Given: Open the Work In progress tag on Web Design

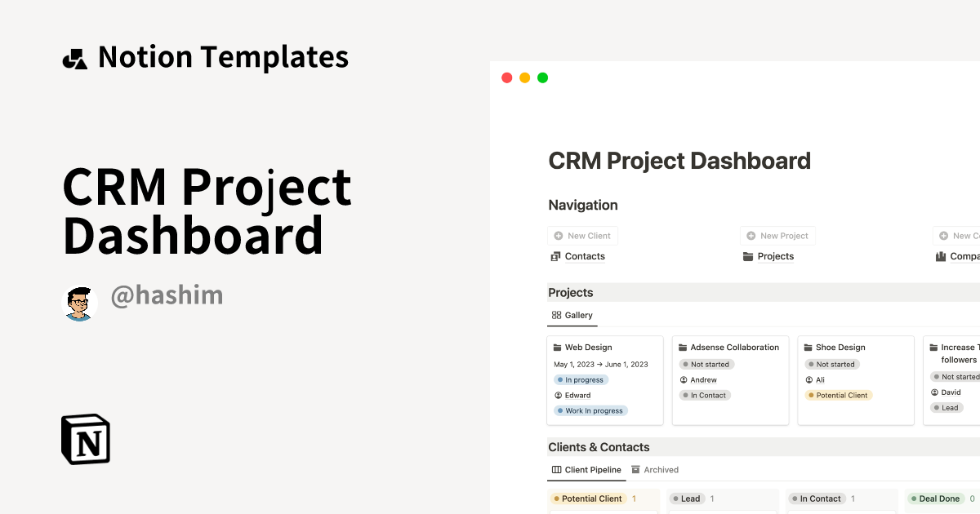Looking at the screenshot, I should point(590,410).
